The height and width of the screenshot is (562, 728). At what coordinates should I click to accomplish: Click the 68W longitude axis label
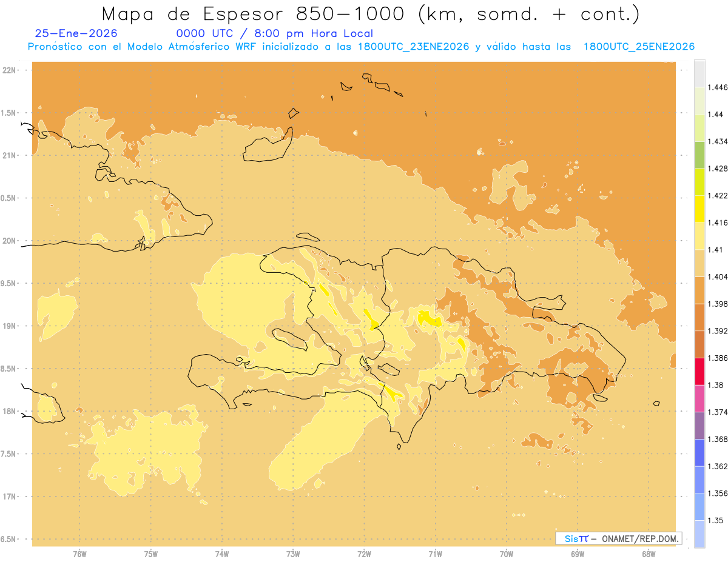[648, 554]
